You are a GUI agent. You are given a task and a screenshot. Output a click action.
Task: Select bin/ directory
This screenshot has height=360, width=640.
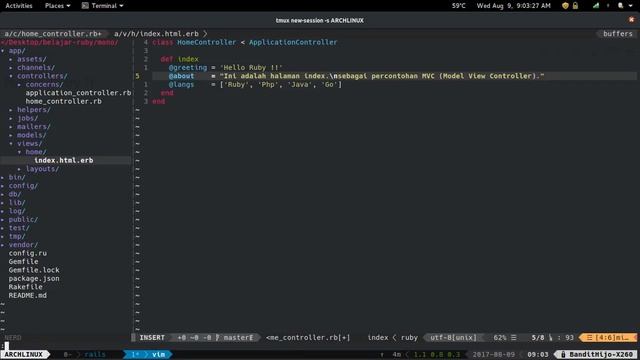17,177
